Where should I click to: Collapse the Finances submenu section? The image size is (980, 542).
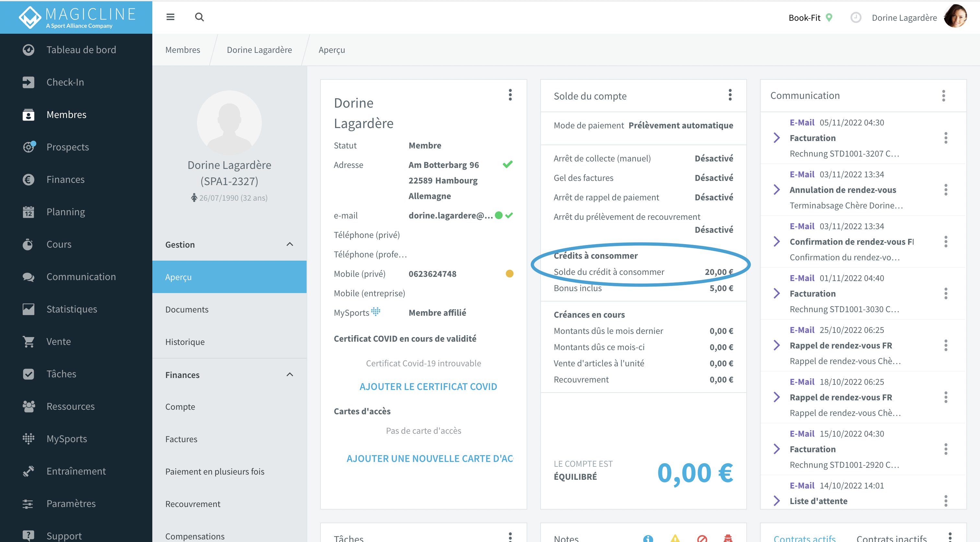pos(289,374)
